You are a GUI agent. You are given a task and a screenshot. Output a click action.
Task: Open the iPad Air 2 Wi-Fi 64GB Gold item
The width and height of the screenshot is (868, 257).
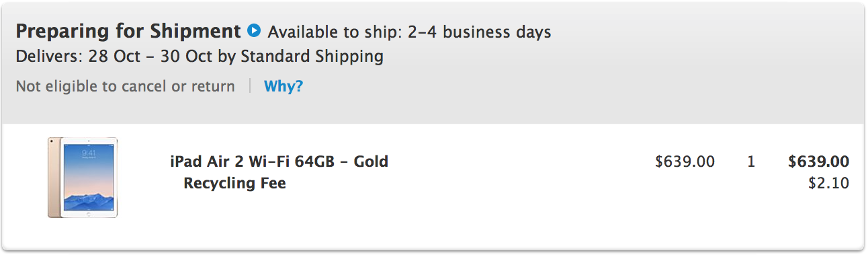click(x=279, y=162)
